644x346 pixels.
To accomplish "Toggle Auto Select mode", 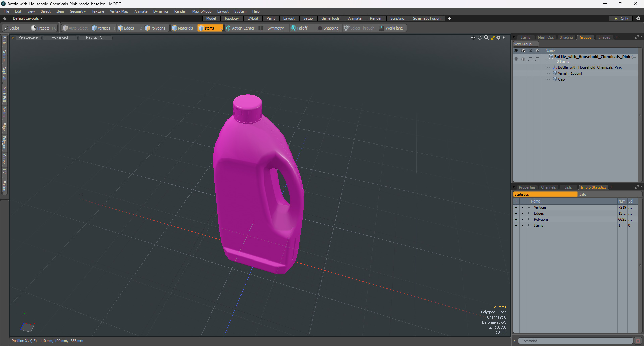I will coord(75,28).
